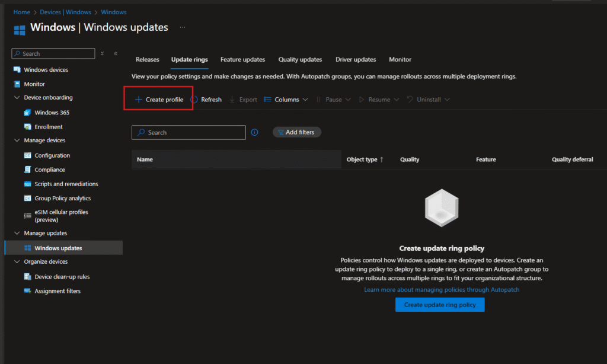The width and height of the screenshot is (607, 364).
Task: Select the Enrollment sidebar icon
Action: 27,127
